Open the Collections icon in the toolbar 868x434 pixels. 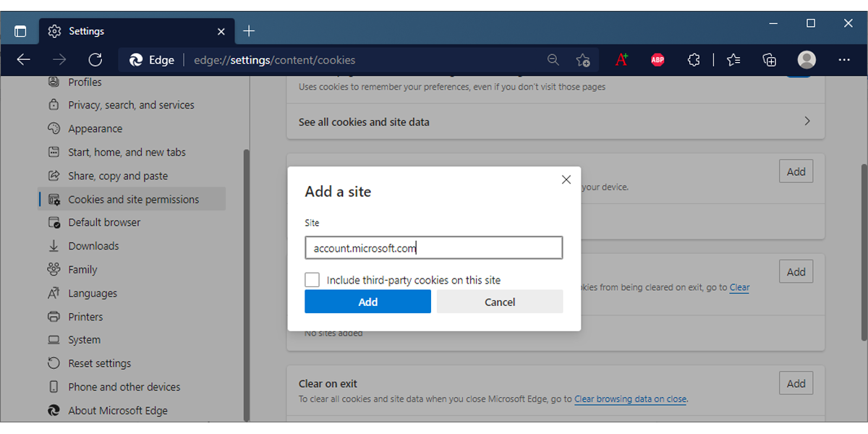coord(769,59)
